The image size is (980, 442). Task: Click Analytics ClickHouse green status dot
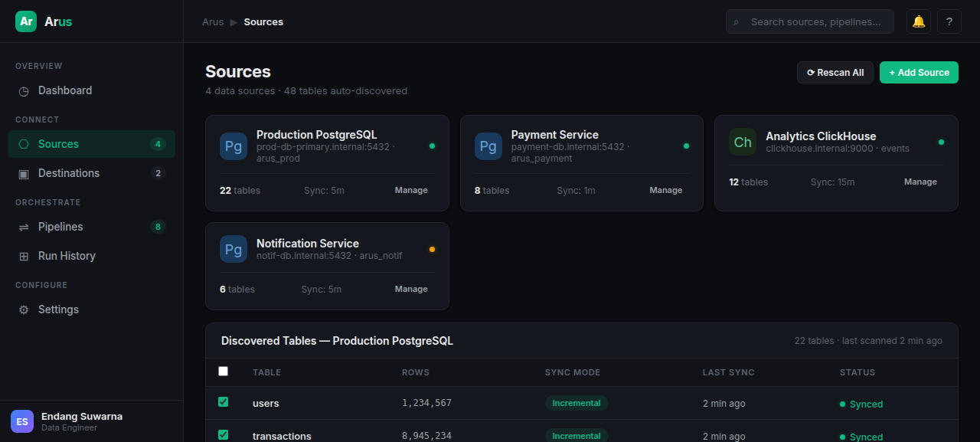pos(941,142)
